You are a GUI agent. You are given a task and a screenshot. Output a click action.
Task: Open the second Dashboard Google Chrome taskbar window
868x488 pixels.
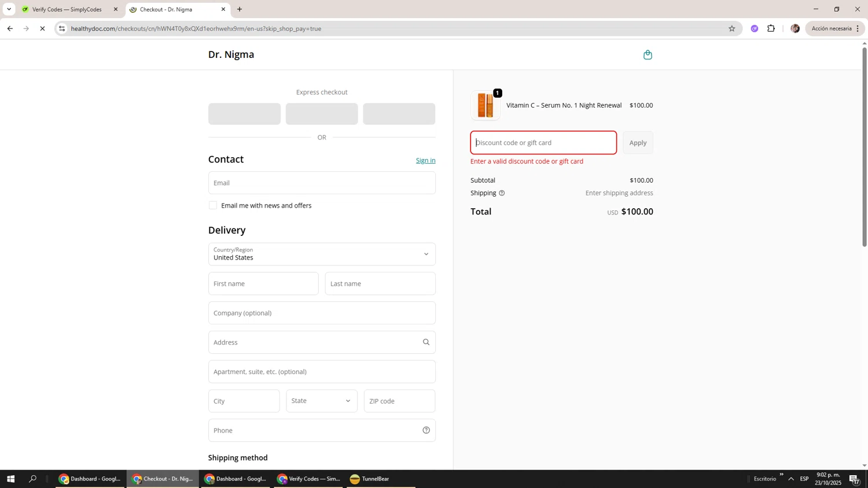(x=236, y=479)
